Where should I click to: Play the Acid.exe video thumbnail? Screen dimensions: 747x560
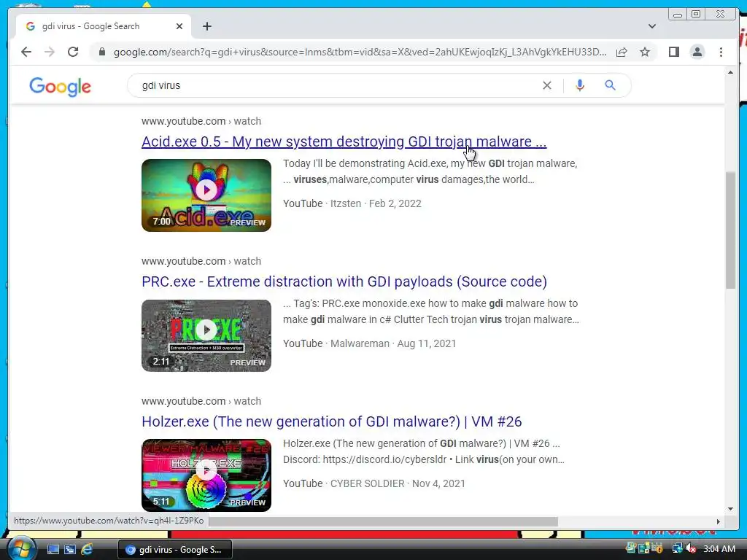point(206,195)
